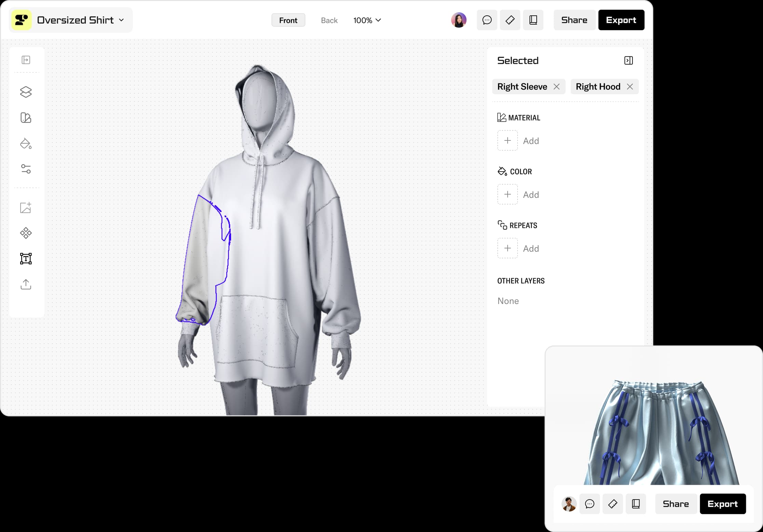This screenshot has height=532, width=763.
Task: Open comments from the top toolbar
Action: (487, 20)
